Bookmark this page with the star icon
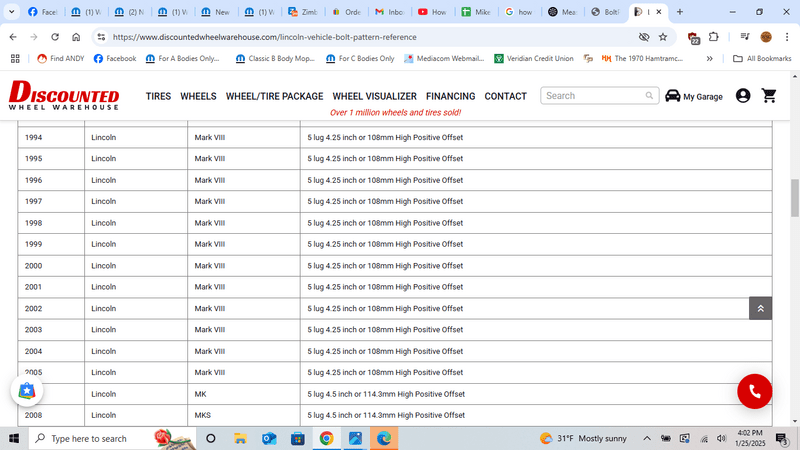 tap(662, 37)
